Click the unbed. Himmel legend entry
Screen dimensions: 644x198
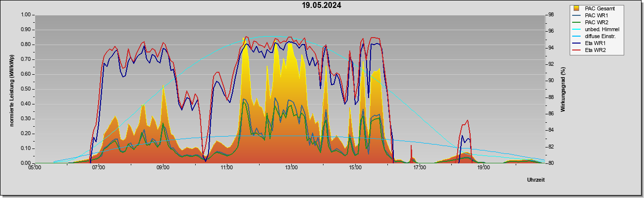point(596,29)
